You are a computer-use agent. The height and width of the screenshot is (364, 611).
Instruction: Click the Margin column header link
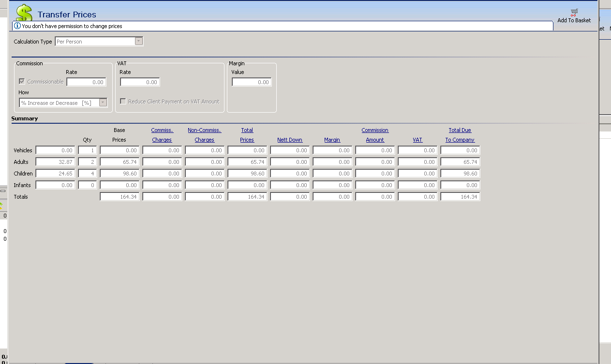click(x=332, y=140)
